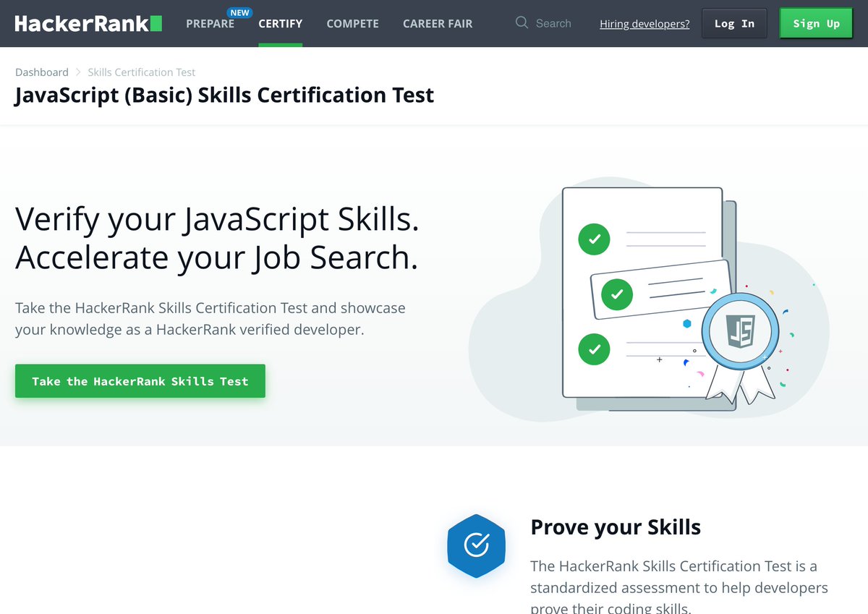Click the search magnifier icon
This screenshot has height=614, width=868.
[x=522, y=23]
